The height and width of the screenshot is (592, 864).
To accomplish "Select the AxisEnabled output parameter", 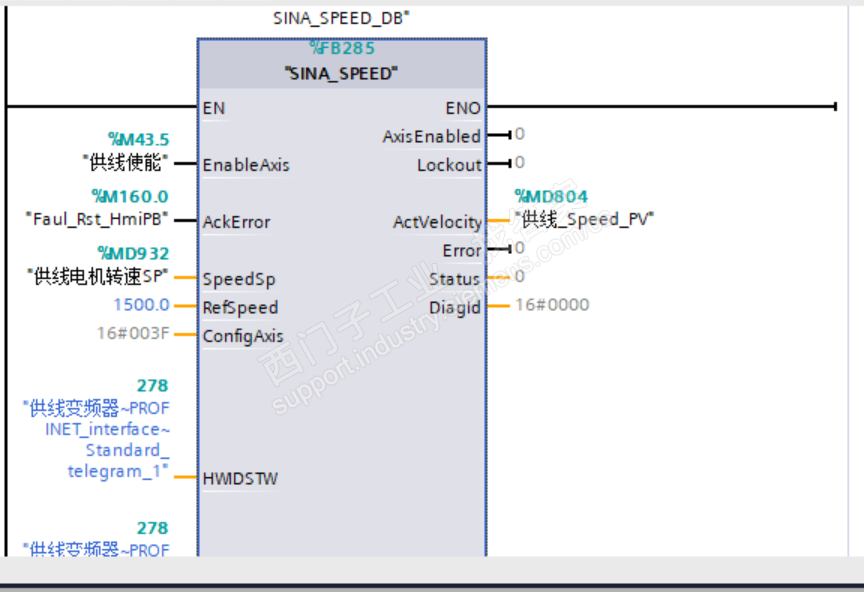I will click(x=431, y=136).
